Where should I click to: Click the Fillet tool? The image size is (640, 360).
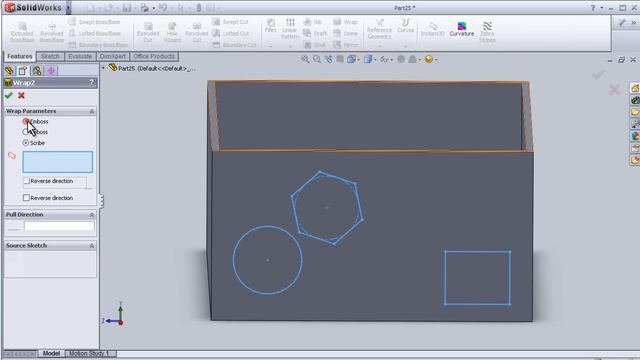click(x=271, y=25)
